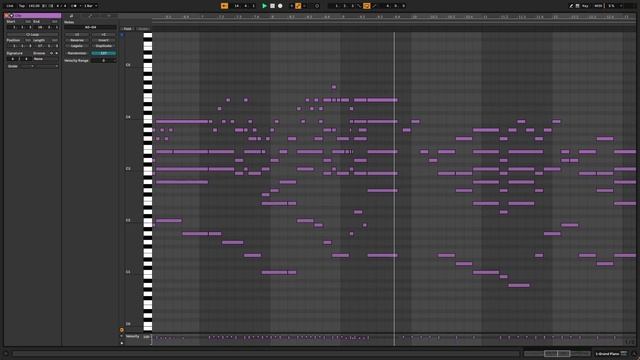
Task: Adjust the teal randomize amount slider
Action: 104,53
